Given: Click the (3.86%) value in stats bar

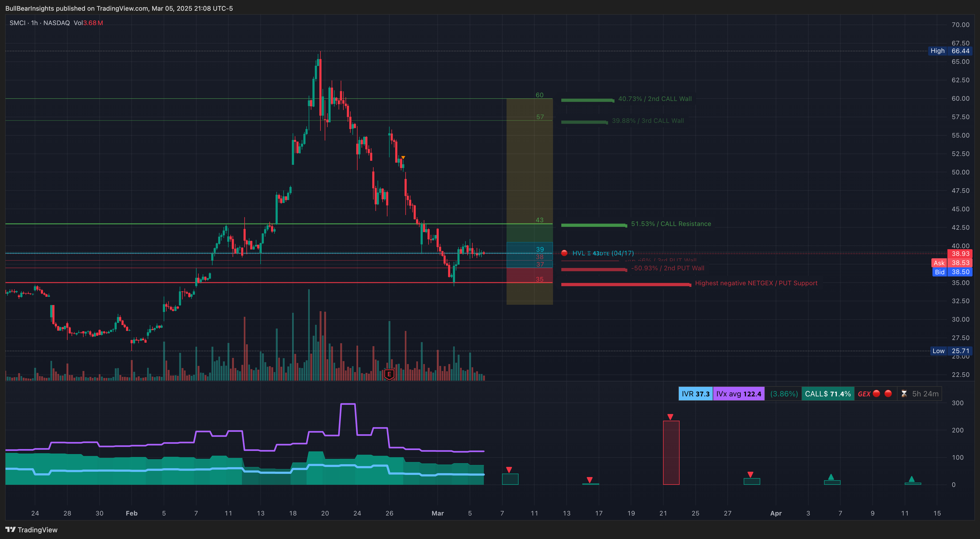Looking at the screenshot, I should point(784,394).
